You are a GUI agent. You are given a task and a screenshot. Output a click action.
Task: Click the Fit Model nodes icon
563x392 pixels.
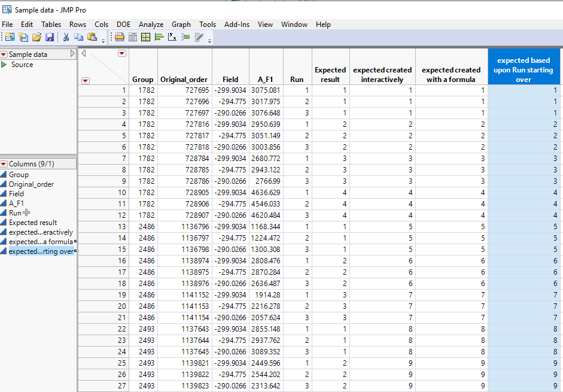185,37
